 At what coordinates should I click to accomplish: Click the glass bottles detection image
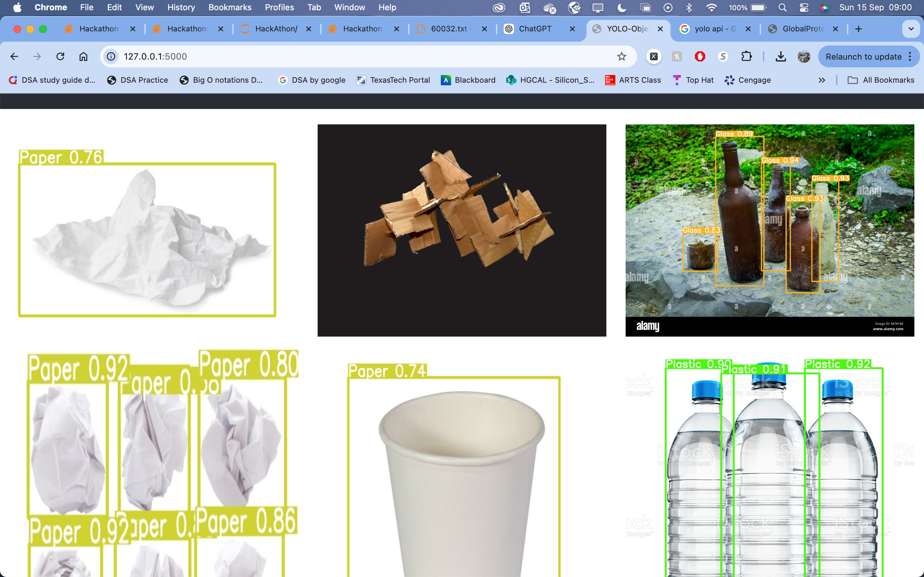tap(769, 230)
